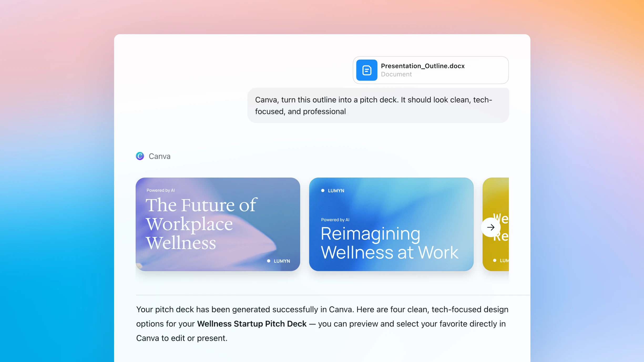Click the LUMYN dot on blue card

coord(323,190)
